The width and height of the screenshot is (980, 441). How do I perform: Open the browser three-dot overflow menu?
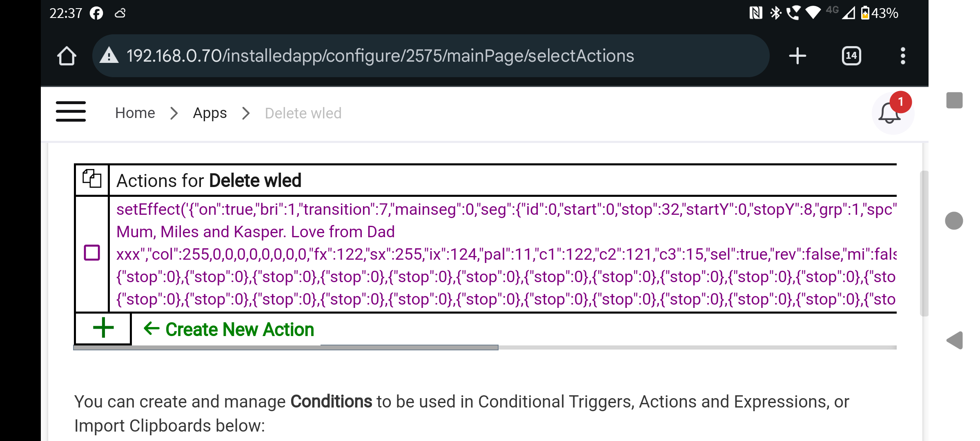coord(903,56)
